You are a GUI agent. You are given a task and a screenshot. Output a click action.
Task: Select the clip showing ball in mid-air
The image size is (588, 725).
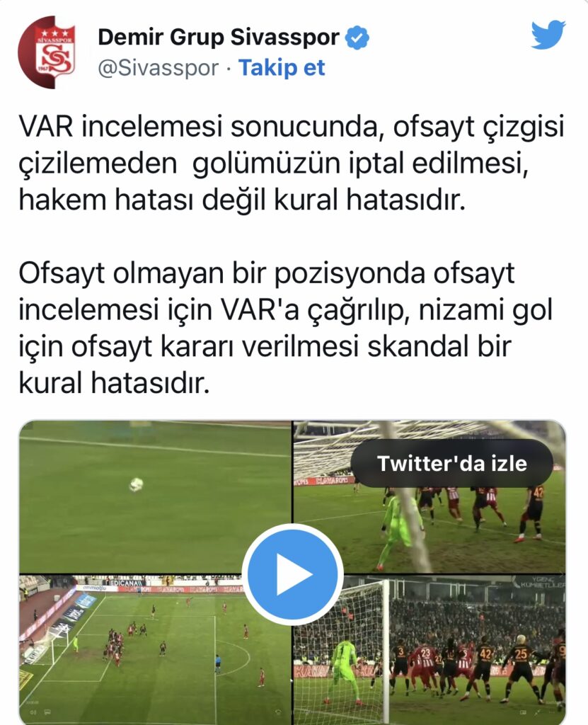click(154, 496)
